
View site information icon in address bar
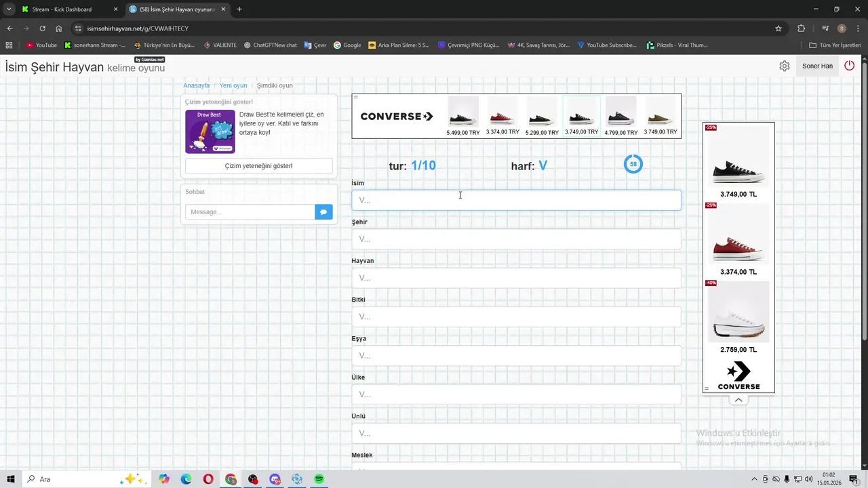78,28
